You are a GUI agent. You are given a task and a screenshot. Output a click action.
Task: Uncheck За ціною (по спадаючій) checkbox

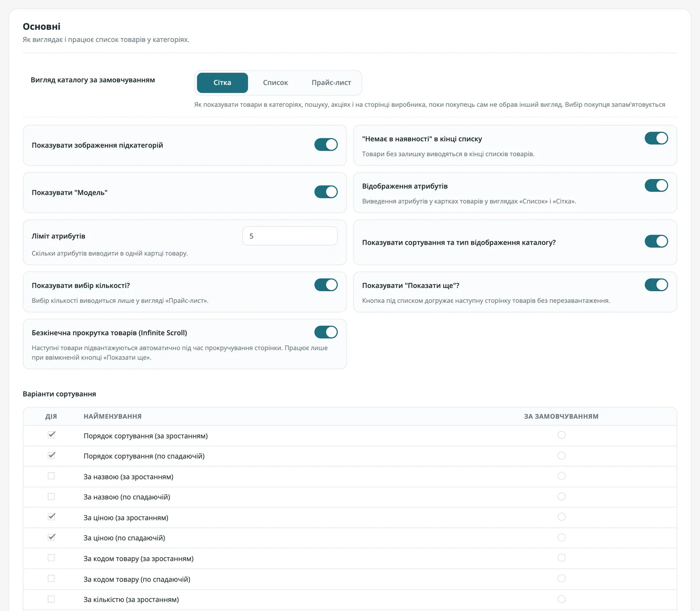[x=51, y=537]
